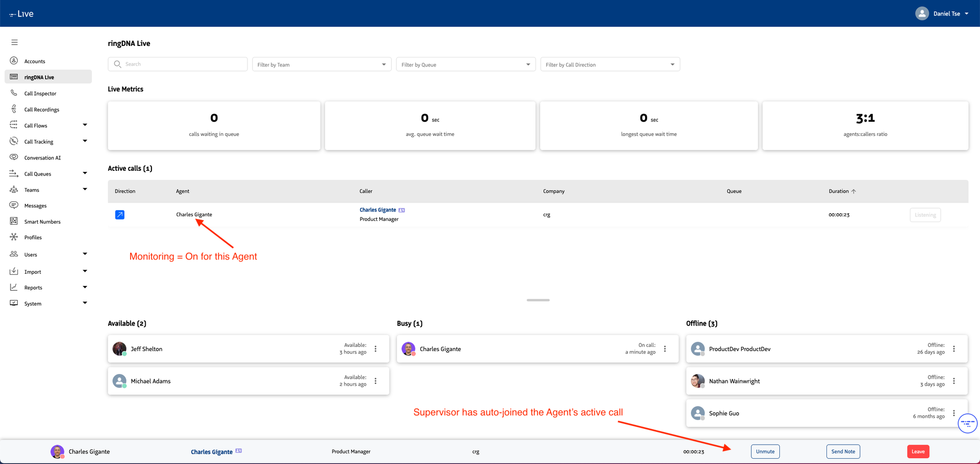Click the Agent column header
The width and height of the screenshot is (980, 464).
coord(182,191)
